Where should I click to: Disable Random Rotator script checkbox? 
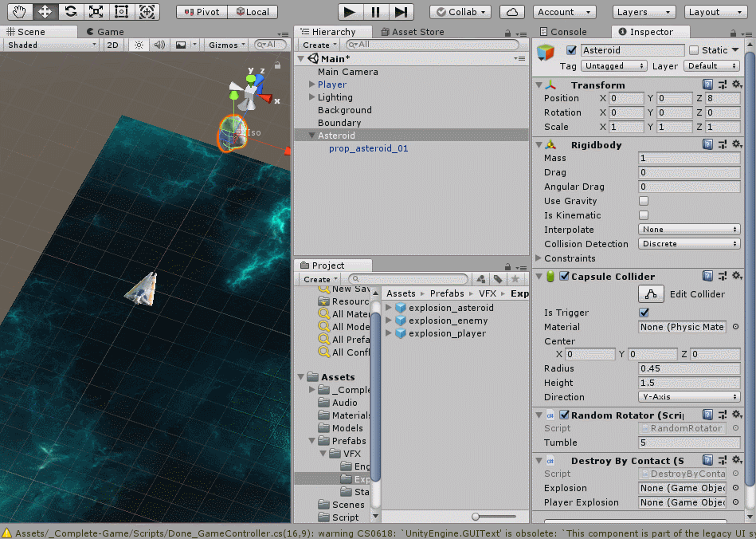point(564,415)
